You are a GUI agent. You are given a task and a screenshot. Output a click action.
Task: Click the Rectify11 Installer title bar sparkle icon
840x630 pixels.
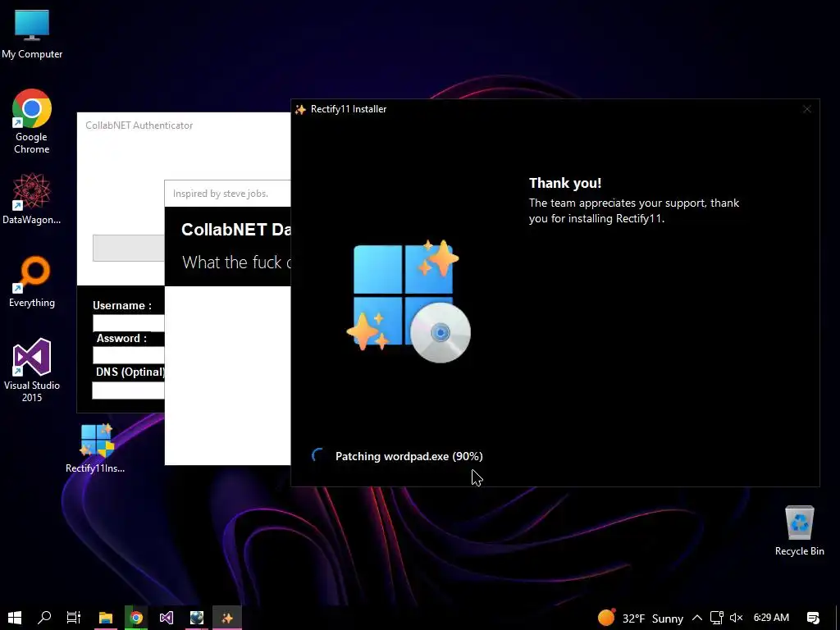(x=300, y=109)
